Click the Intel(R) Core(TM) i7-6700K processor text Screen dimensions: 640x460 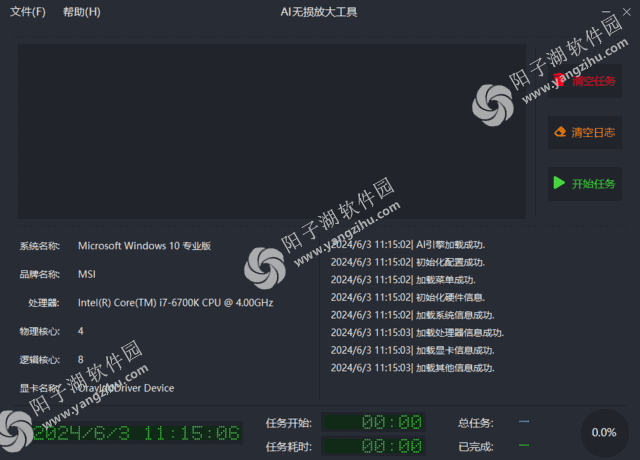[x=176, y=303]
